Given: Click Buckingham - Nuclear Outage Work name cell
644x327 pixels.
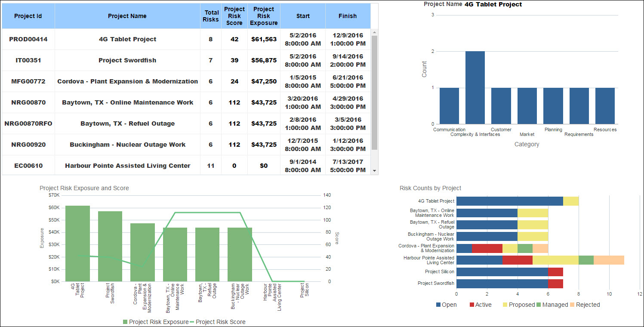Looking at the screenshot, I should pos(127,145).
